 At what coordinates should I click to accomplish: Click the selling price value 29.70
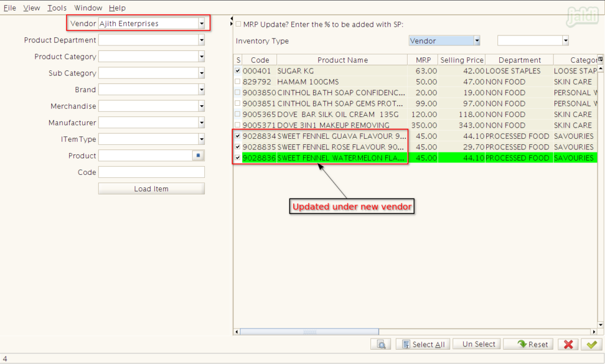473,147
